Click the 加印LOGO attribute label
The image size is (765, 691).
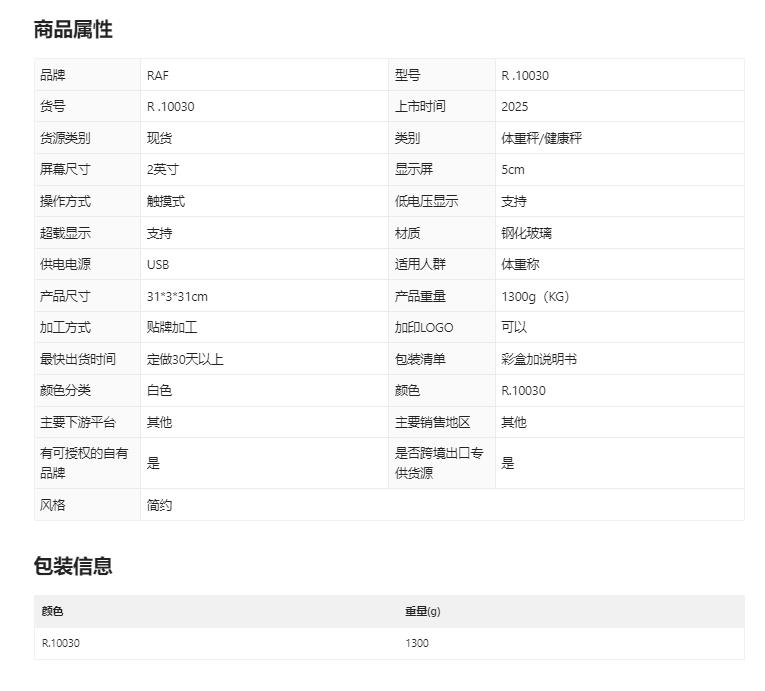click(x=424, y=327)
